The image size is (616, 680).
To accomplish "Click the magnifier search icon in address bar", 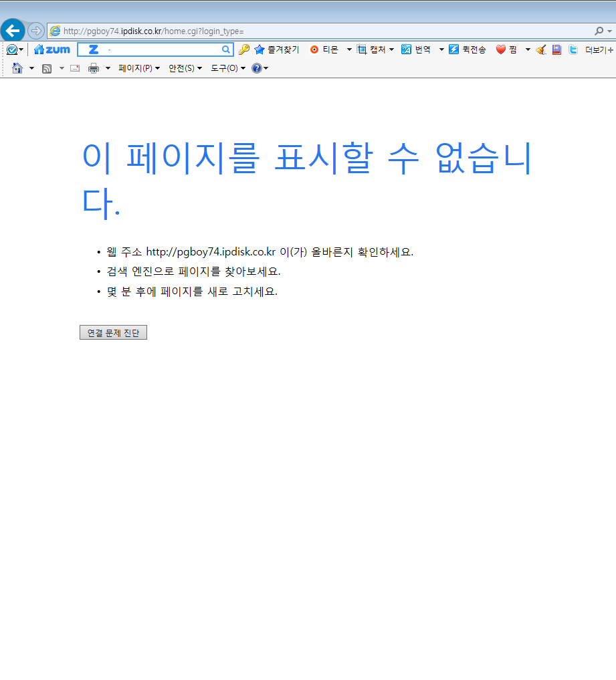I will point(599,31).
